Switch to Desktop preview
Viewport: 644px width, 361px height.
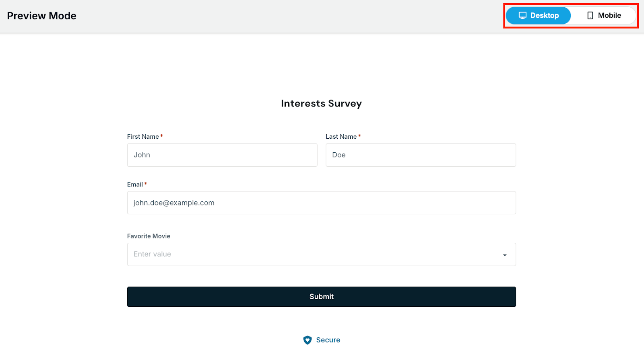(x=538, y=16)
